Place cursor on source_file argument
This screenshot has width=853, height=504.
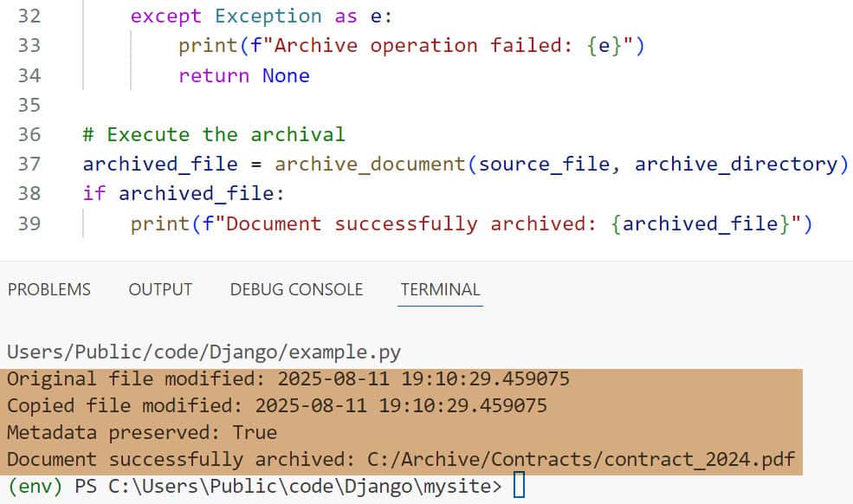(544, 164)
